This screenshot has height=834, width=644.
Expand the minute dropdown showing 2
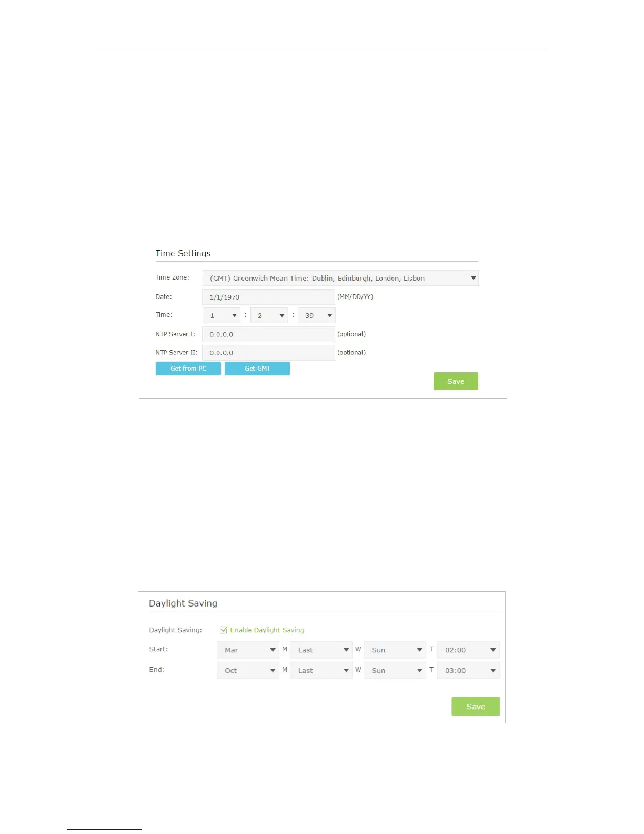[269, 315]
